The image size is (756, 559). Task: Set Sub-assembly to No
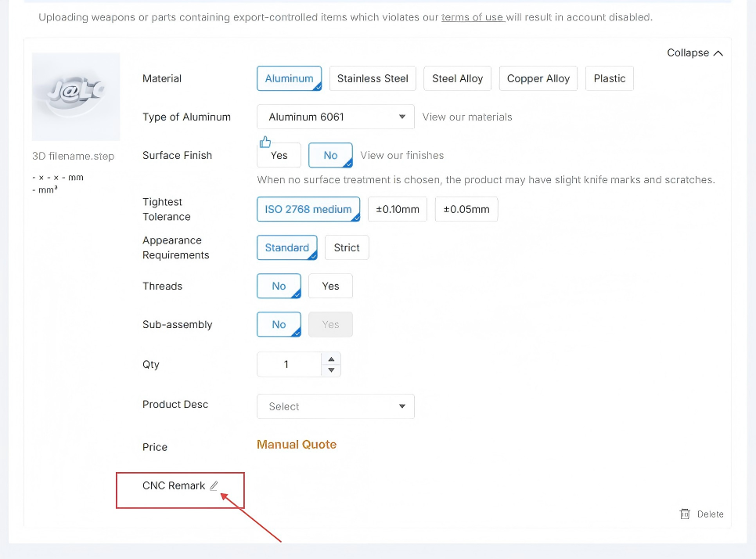pos(279,325)
